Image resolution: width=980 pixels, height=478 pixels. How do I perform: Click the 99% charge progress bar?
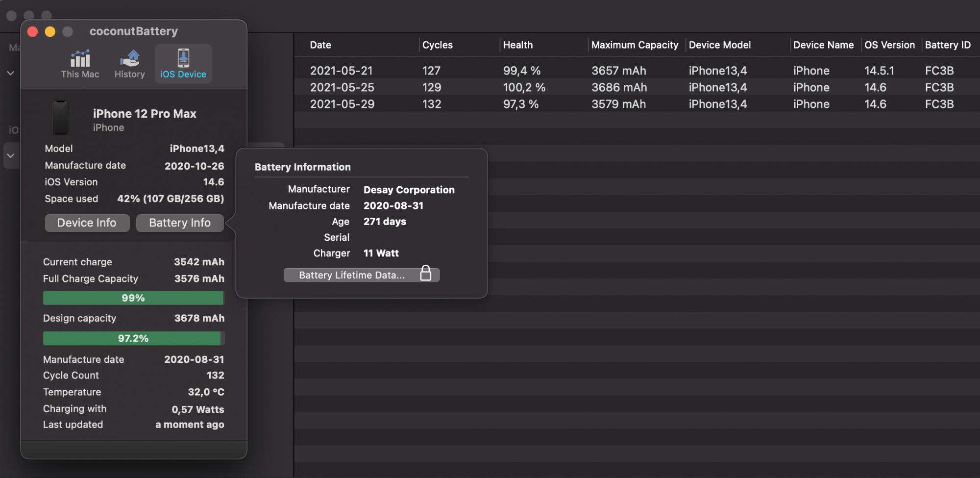point(134,298)
